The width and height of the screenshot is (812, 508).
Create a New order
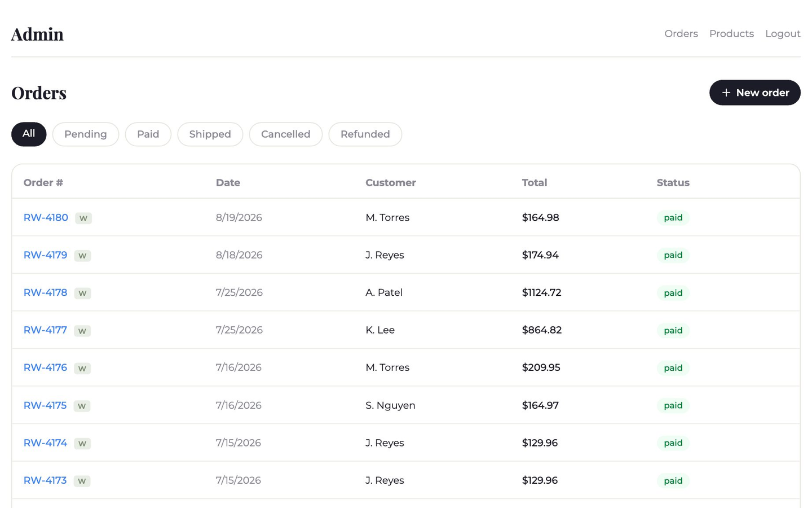(755, 93)
